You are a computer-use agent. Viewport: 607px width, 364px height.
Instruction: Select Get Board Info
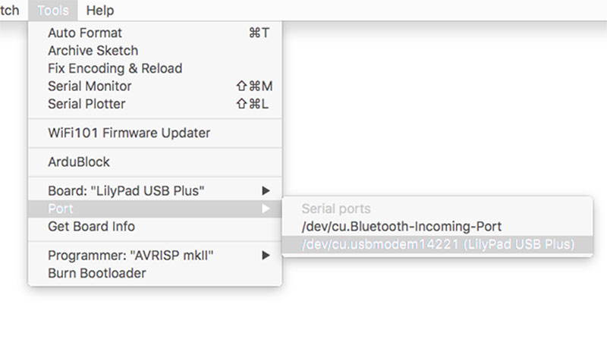click(x=91, y=226)
